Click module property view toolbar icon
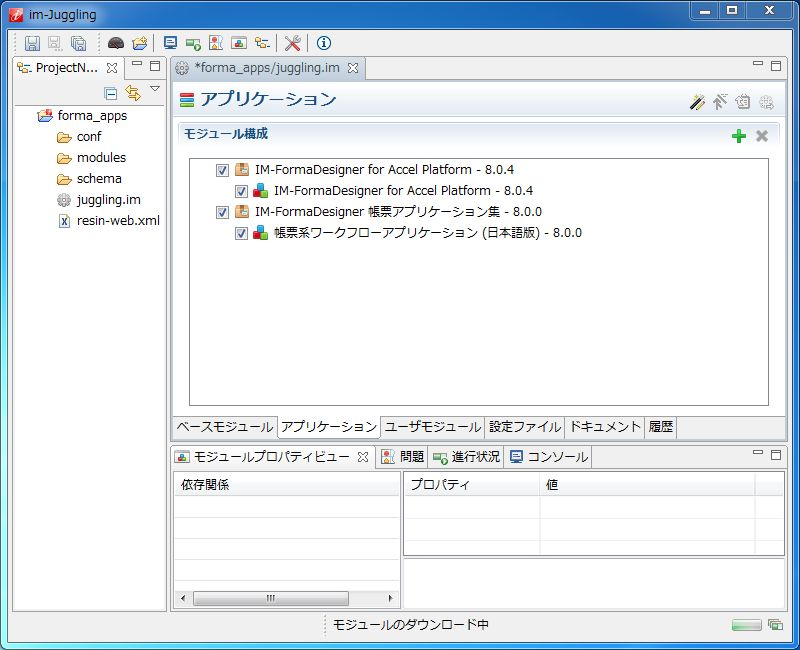 239,43
